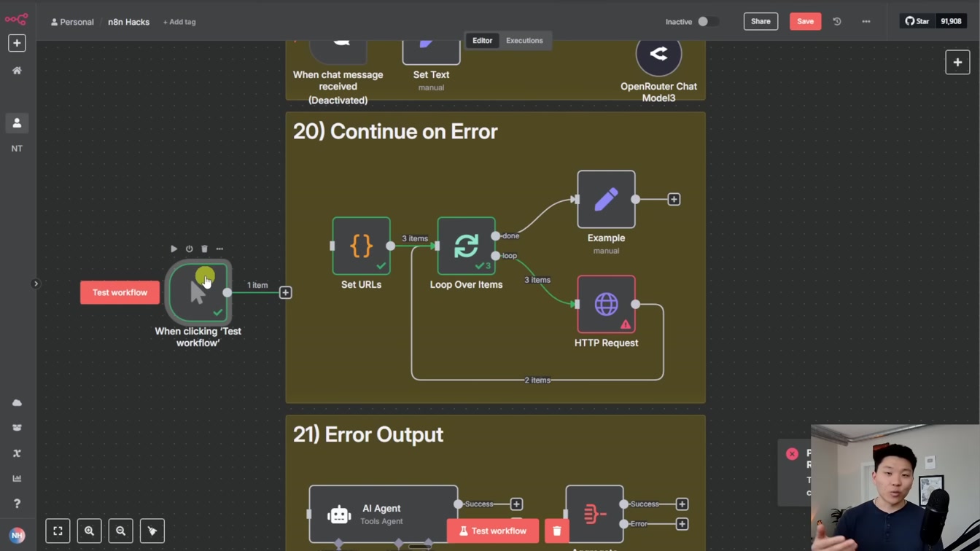Click the 2 items connection label
The image size is (980, 551).
point(537,380)
